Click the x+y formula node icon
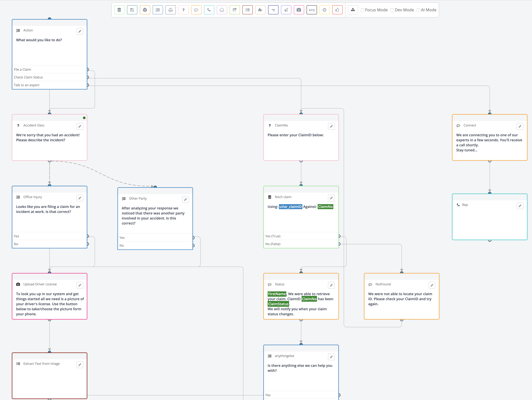This screenshot has width=532, height=400. coord(312,10)
